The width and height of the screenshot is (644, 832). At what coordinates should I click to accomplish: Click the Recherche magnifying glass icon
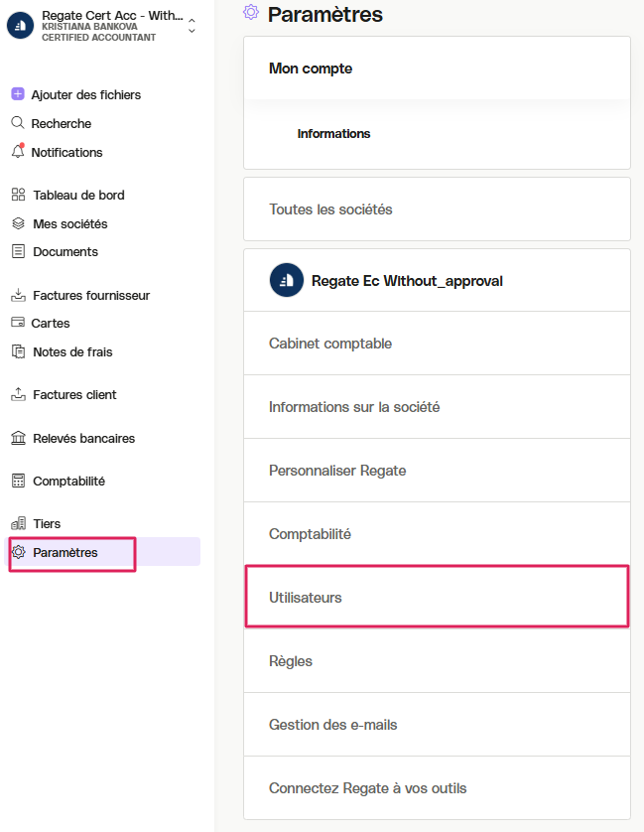(x=18, y=123)
